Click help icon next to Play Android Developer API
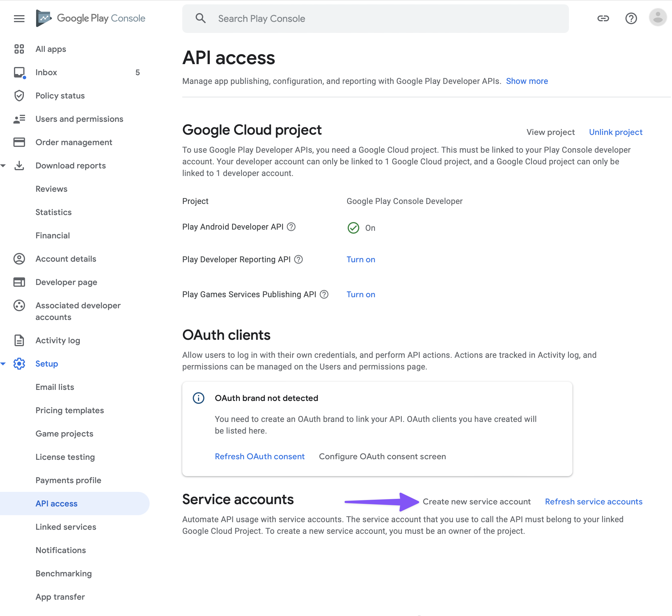 pos(291,227)
